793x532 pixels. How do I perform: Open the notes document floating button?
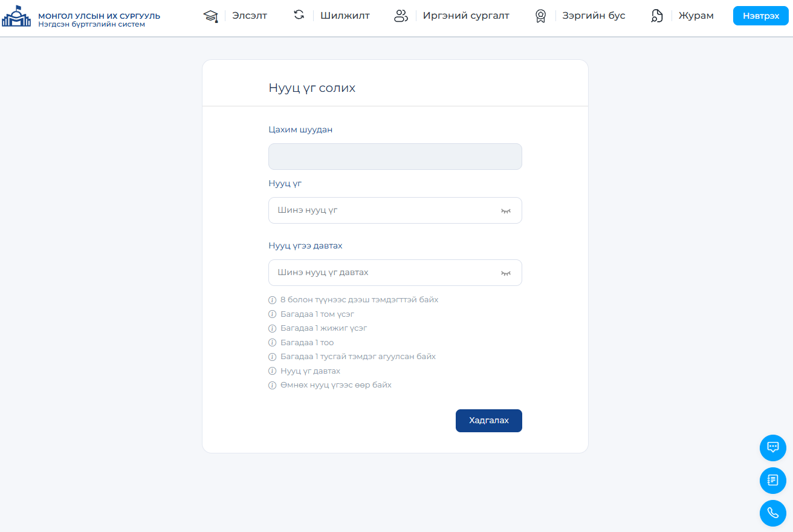(773, 481)
